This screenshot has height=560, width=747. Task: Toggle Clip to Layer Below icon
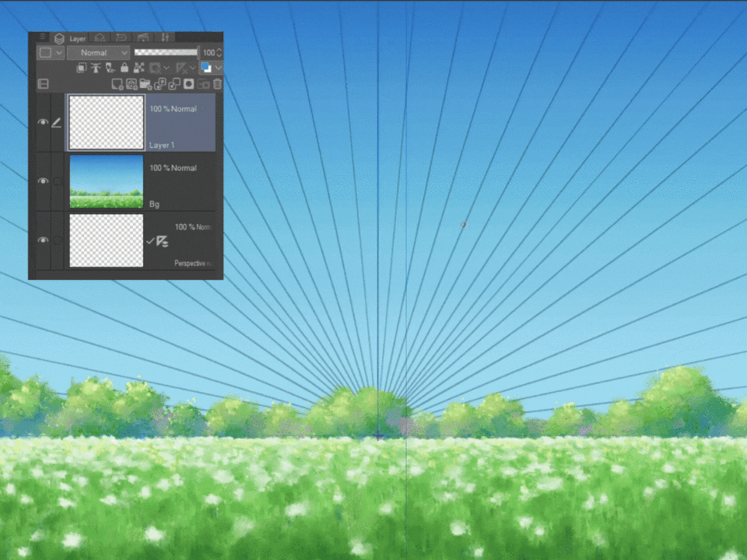click(82, 68)
